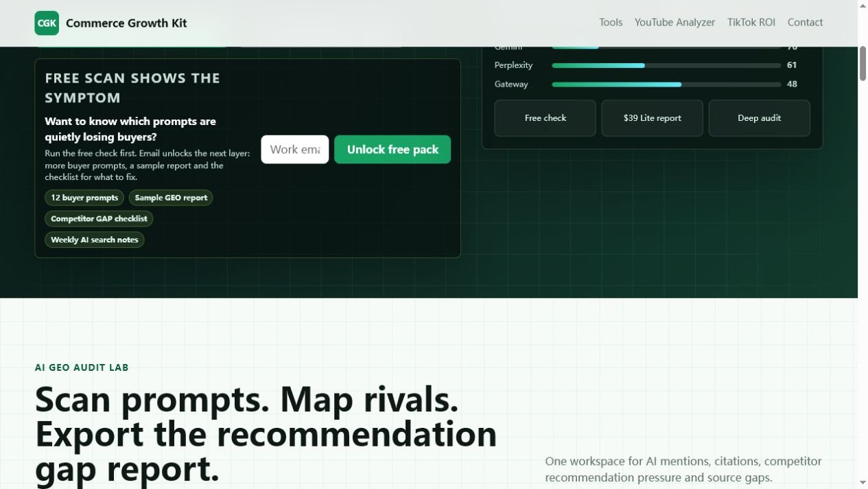Image resolution: width=868 pixels, height=489 pixels.
Task: Click the Sample GEO report tag
Action: pos(171,198)
